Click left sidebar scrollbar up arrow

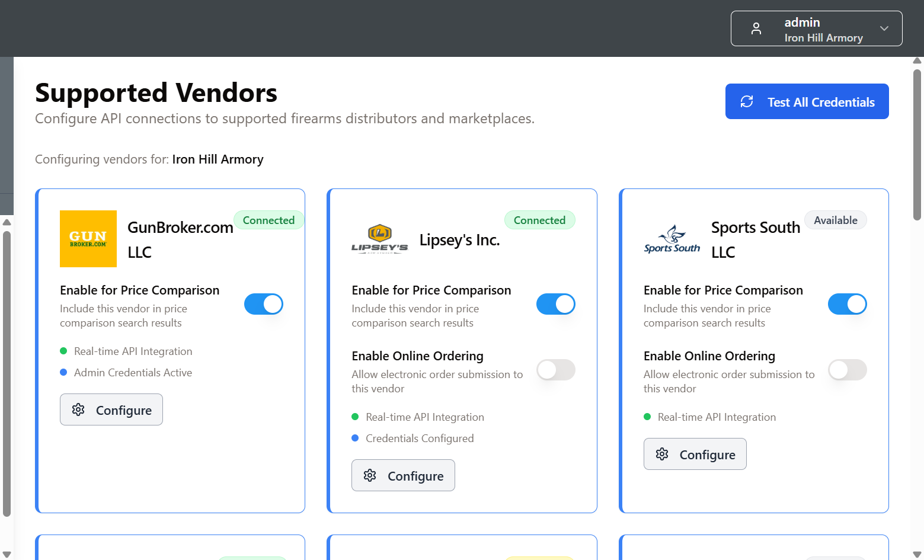coord(7,222)
